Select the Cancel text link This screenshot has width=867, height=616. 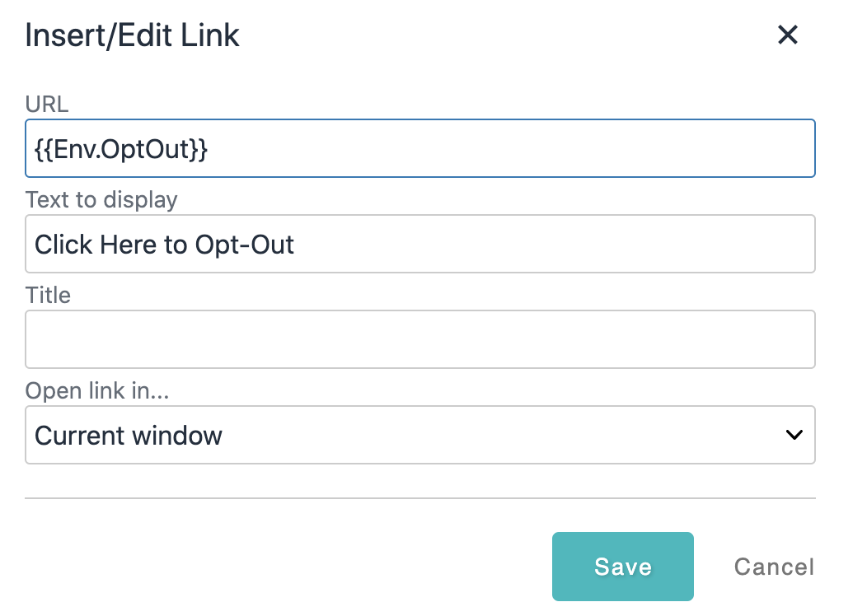point(773,567)
